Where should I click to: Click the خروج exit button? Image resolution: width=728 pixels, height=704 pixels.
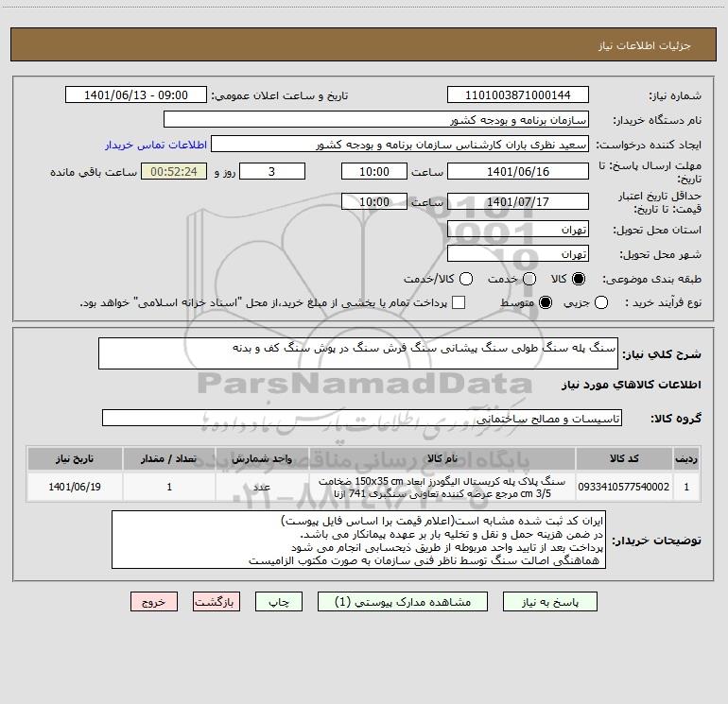click(x=154, y=602)
